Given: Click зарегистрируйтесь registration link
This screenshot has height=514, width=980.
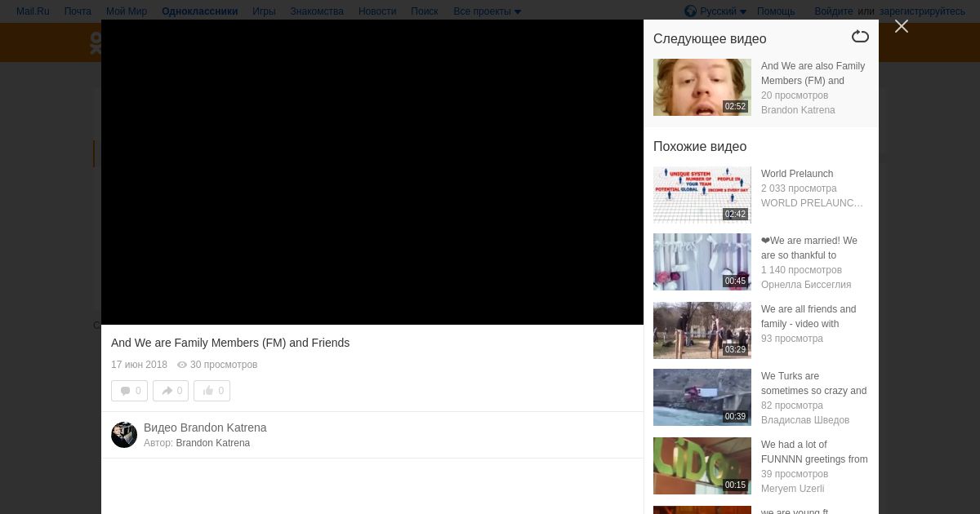Looking at the screenshot, I should click(x=922, y=11).
